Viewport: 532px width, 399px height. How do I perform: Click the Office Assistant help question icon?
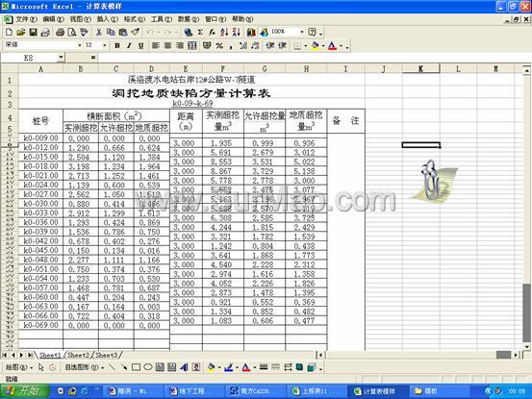click(312, 32)
